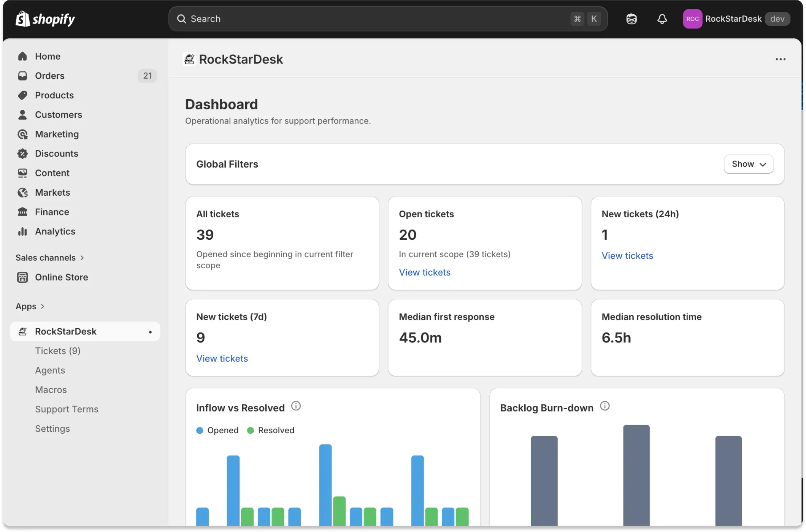The height and width of the screenshot is (532, 806).
Task: Open the Support Terms page
Action: (67, 409)
